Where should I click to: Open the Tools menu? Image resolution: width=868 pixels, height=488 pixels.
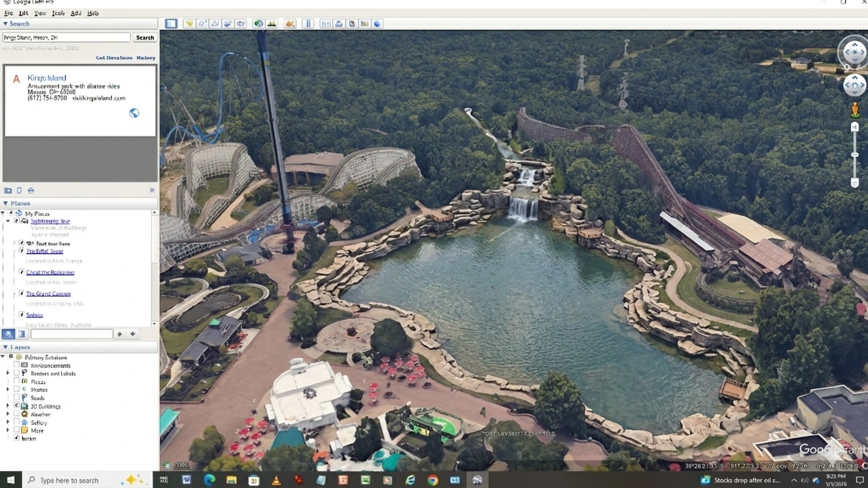pyautogui.click(x=58, y=13)
